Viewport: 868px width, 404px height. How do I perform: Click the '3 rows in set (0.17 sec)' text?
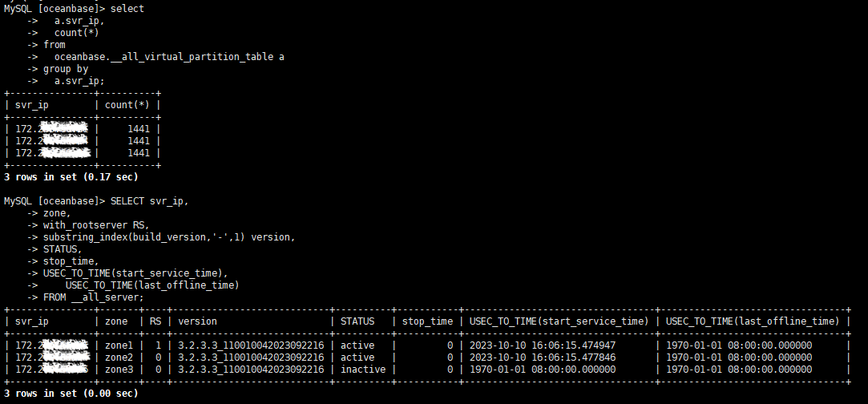[x=71, y=177]
